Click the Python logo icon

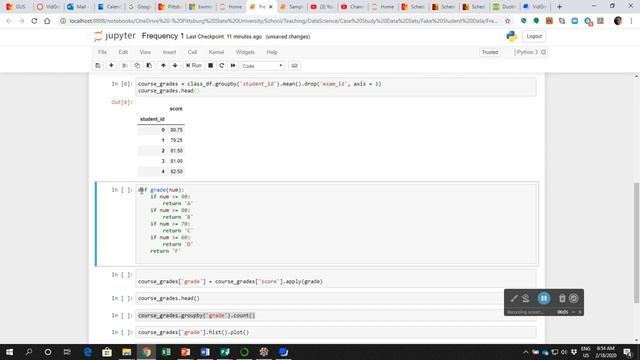click(511, 36)
